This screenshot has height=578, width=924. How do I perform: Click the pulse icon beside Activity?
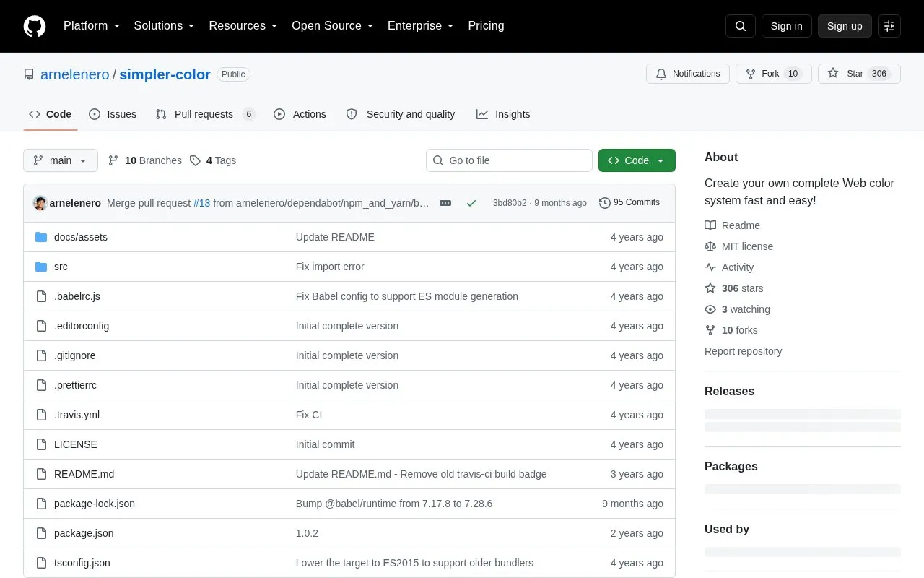coord(710,267)
